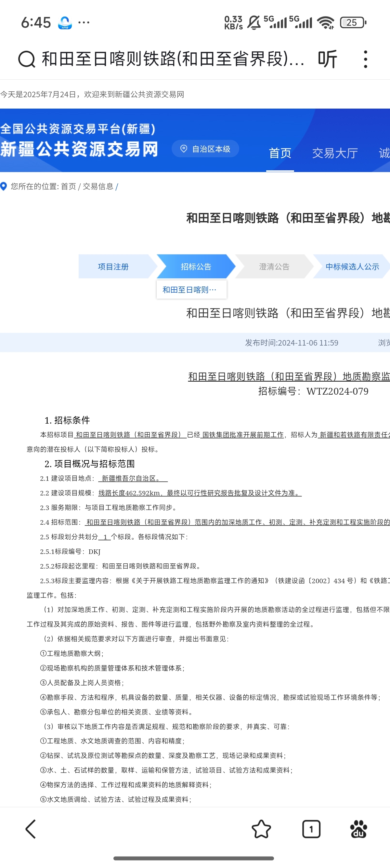Tap the home gesture bar at bottom
This screenshot has width=390, height=868.
coord(194,858)
